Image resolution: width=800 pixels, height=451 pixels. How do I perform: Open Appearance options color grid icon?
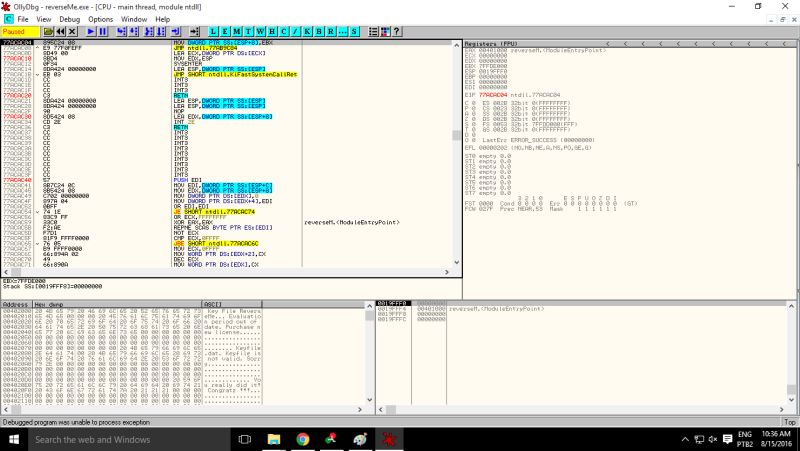point(385,32)
